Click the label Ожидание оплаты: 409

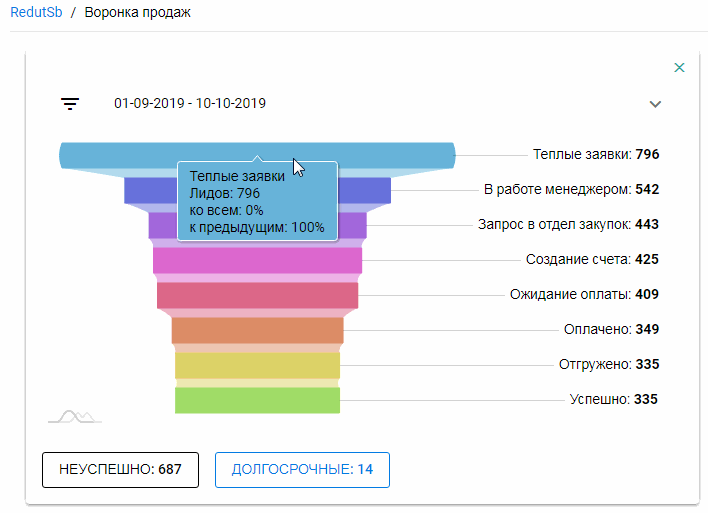point(584,294)
